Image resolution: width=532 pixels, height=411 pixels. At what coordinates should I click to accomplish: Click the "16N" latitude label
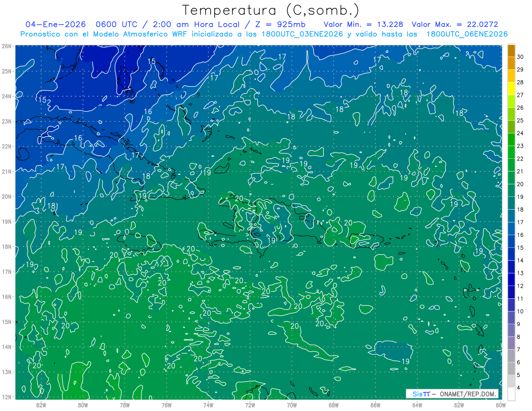point(6,297)
